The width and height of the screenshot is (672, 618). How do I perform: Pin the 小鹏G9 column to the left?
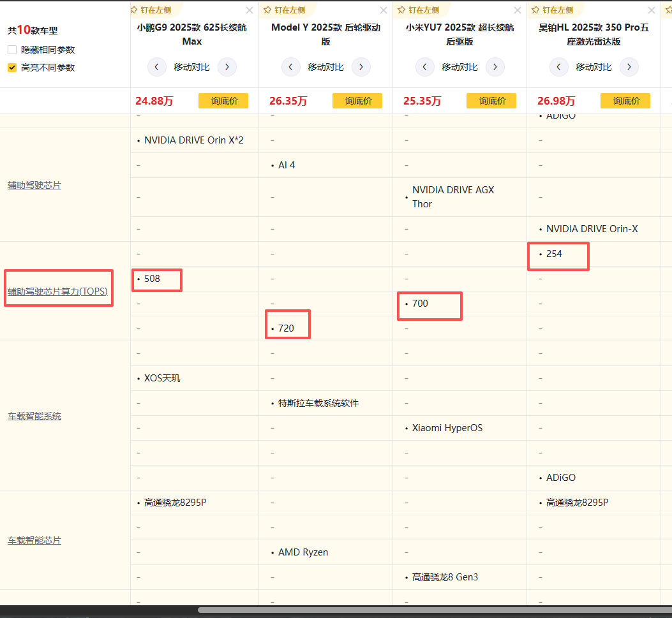click(151, 10)
